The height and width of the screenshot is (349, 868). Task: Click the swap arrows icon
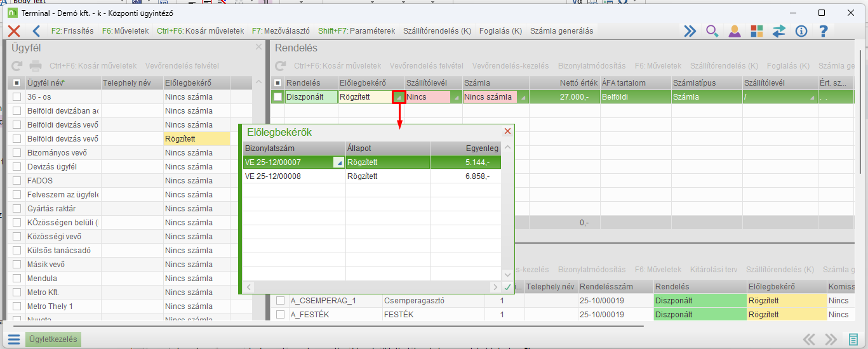click(x=778, y=30)
